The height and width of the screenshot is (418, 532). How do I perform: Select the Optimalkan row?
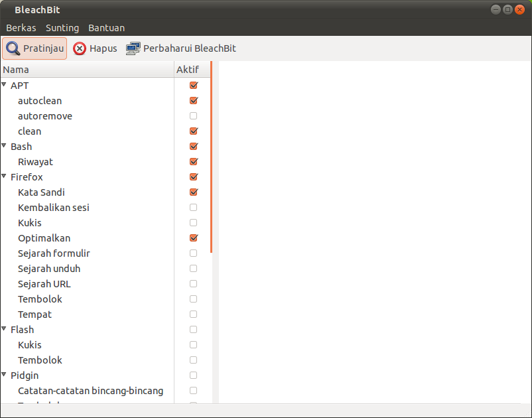[x=105, y=238]
